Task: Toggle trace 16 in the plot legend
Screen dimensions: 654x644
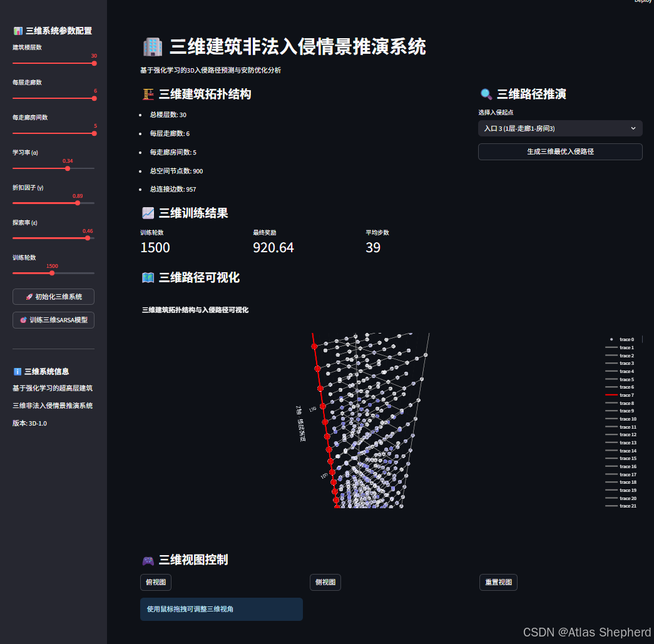Action: pyautogui.click(x=621, y=466)
